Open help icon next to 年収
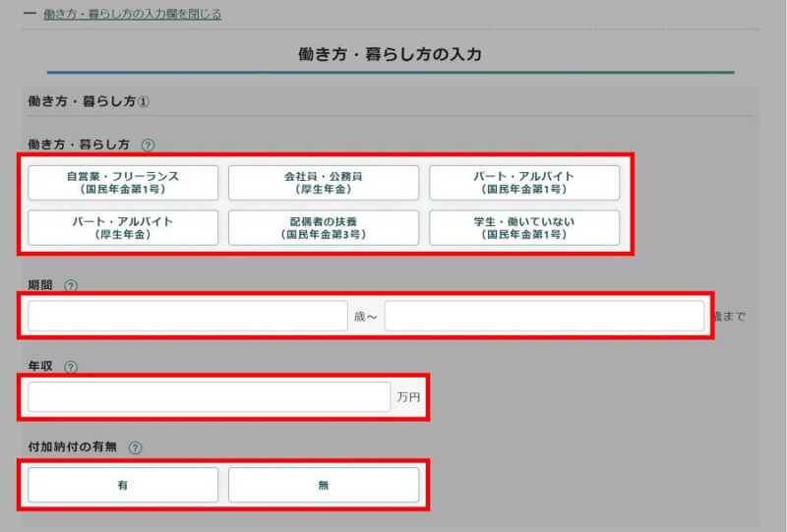This screenshot has height=532, width=787. (71, 367)
